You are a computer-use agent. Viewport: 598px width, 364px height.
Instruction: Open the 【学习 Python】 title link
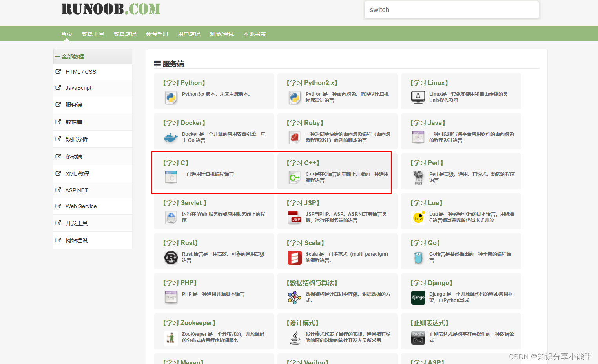[184, 83]
